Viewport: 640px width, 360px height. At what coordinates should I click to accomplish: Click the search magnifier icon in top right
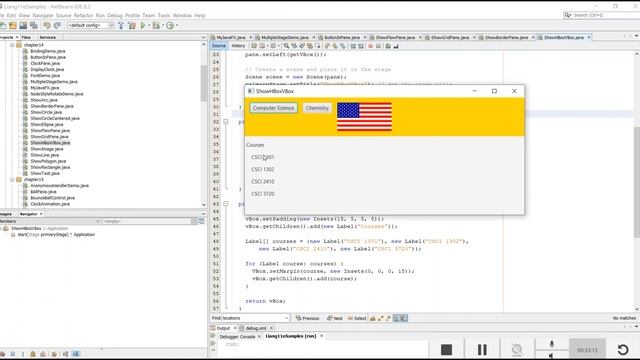[567, 15]
